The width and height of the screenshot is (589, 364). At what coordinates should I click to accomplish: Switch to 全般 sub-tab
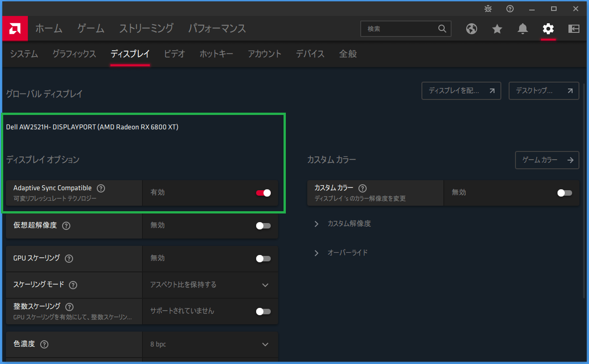tap(348, 54)
